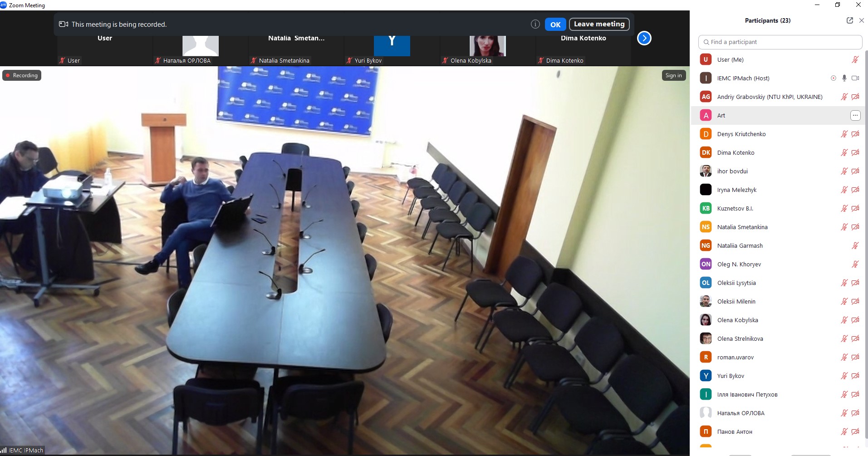This screenshot has width=868, height=456.
Task: Open the more options button for Art
Action: coord(855,115)
